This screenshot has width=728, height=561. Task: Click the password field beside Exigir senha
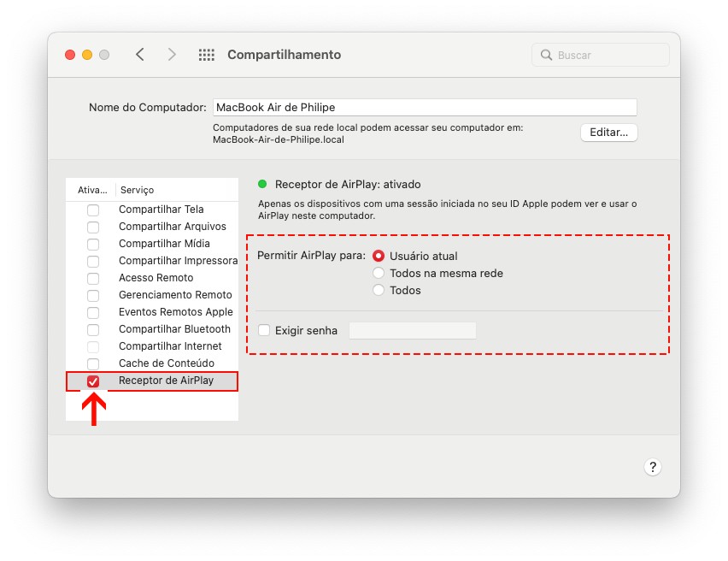pyautogui.click(x=412, y=330)
